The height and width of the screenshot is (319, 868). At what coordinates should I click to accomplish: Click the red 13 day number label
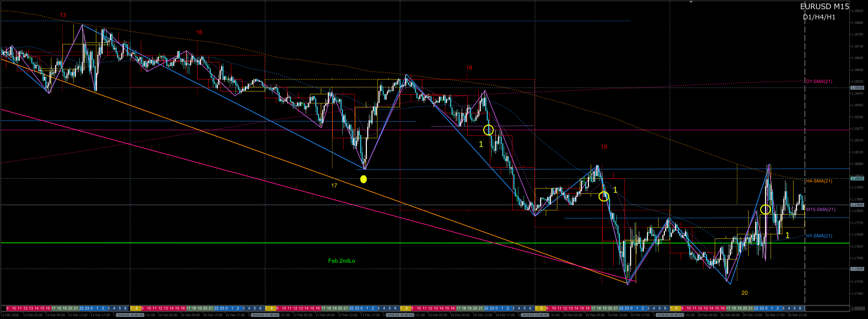63,15
